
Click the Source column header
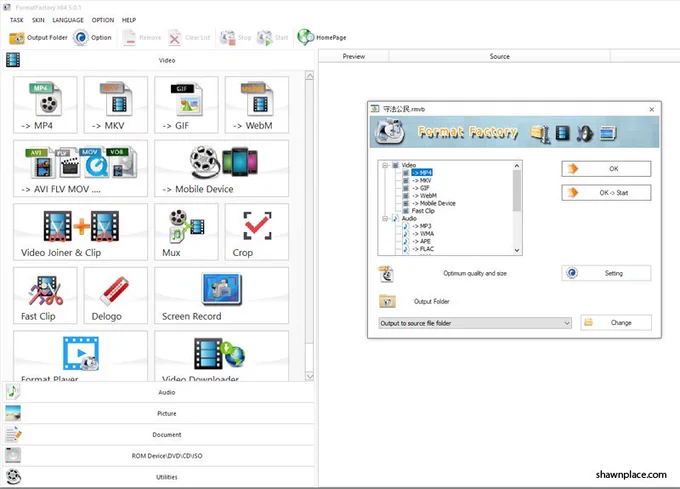point(500,56)
